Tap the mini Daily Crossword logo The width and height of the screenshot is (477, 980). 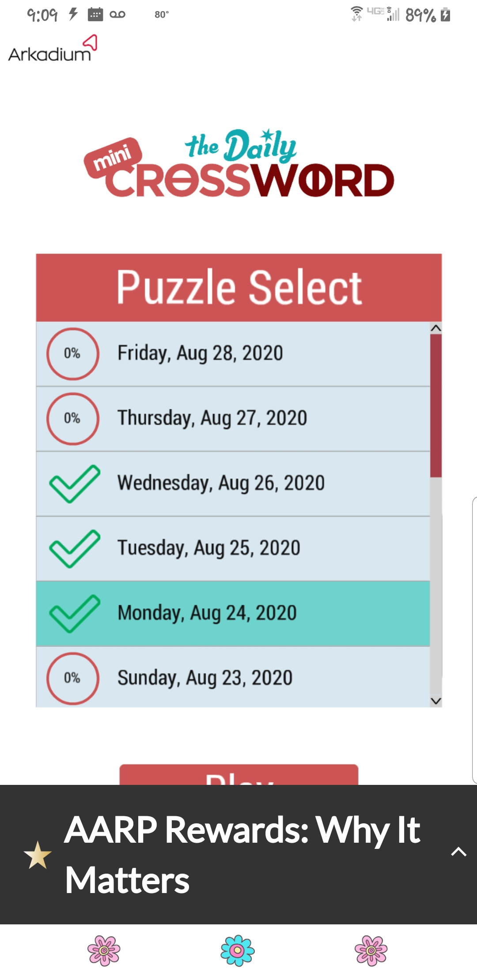pyautogui.click(x=238, y=164)
